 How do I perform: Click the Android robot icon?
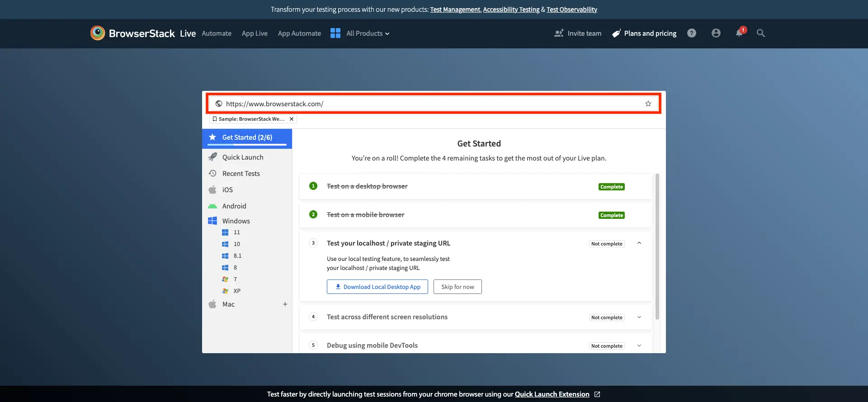coord(212,206)
